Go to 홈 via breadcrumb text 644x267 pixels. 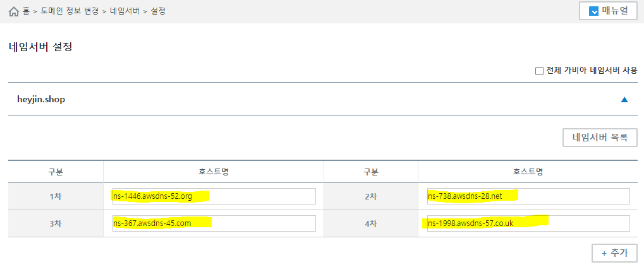pyautogui.click(x=26, y=11)
